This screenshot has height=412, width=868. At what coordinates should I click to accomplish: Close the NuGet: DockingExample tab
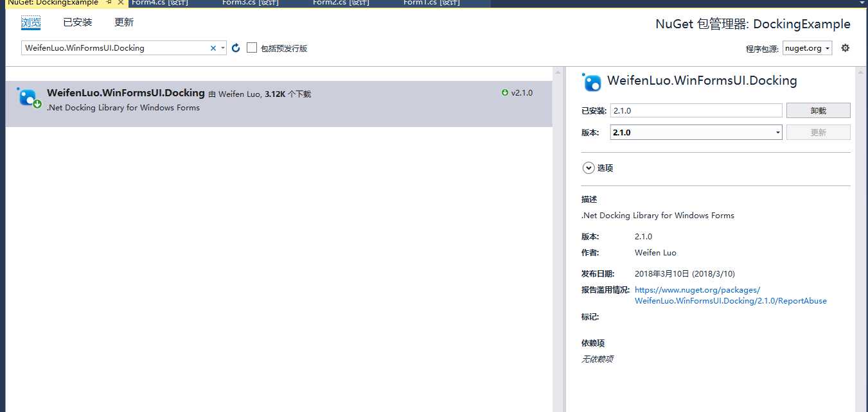pos(120,3)
